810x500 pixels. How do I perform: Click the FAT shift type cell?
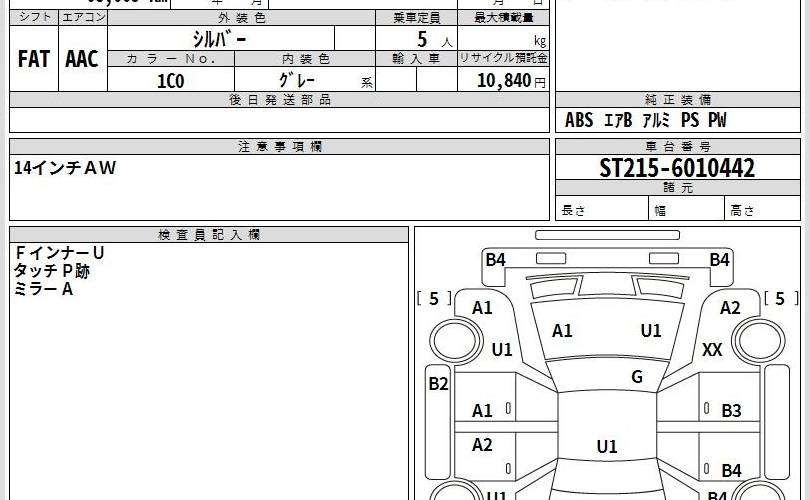(34, 60)
